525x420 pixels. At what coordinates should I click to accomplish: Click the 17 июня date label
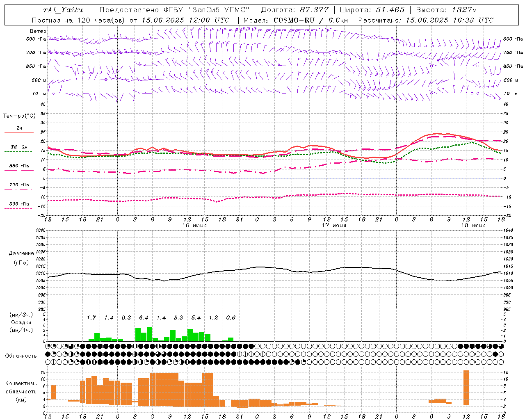click(x=334, y=226)
